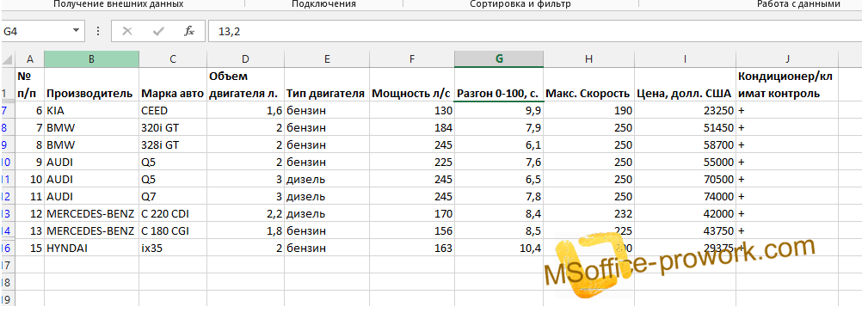Confirm entry with the checkmark icon
Screen dimensions: 868x313
click(x=159, y=32)
